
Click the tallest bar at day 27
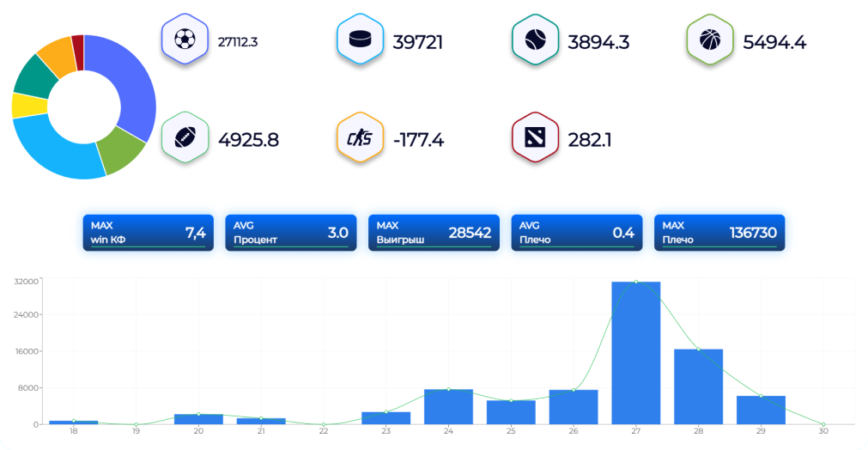[x=635, y=352]
